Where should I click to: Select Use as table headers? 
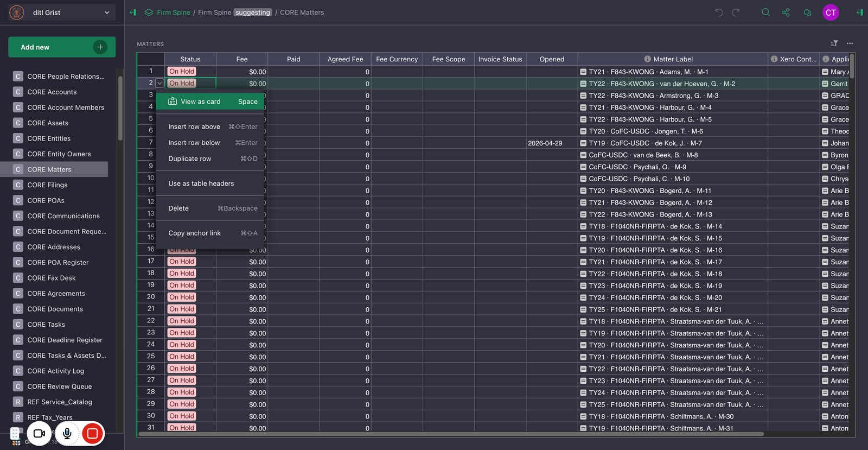(210, 183)
